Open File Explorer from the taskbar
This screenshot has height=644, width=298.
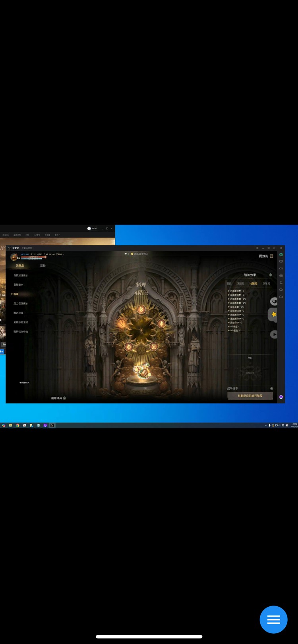(x=11, y=425)
